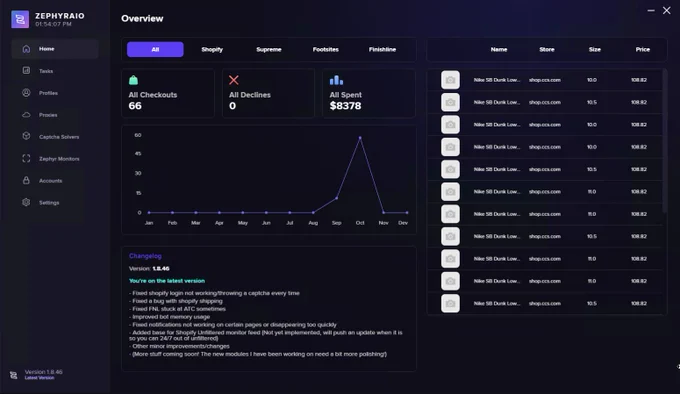
Task: Click the ZephyrAIO logo icon
Action: (x=20, y=20)
